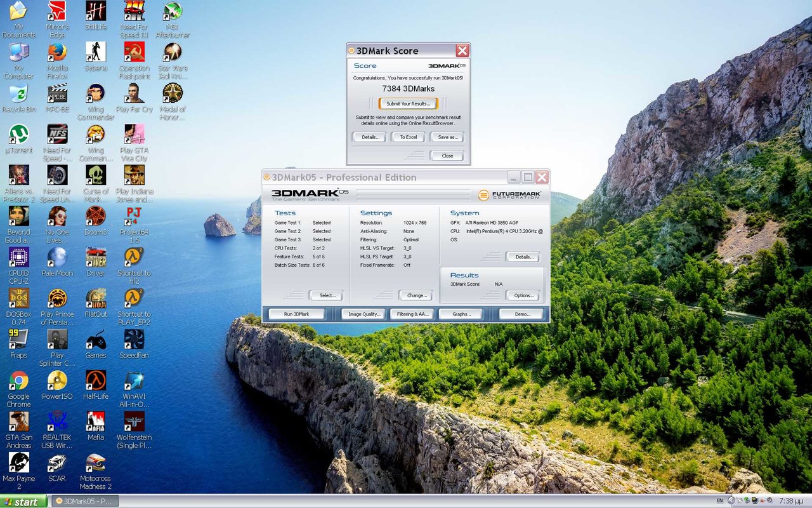Viewport: 812px width, 508px height.
Task: Close the 3DMark Score dialog with X
Action: (462, 51)
